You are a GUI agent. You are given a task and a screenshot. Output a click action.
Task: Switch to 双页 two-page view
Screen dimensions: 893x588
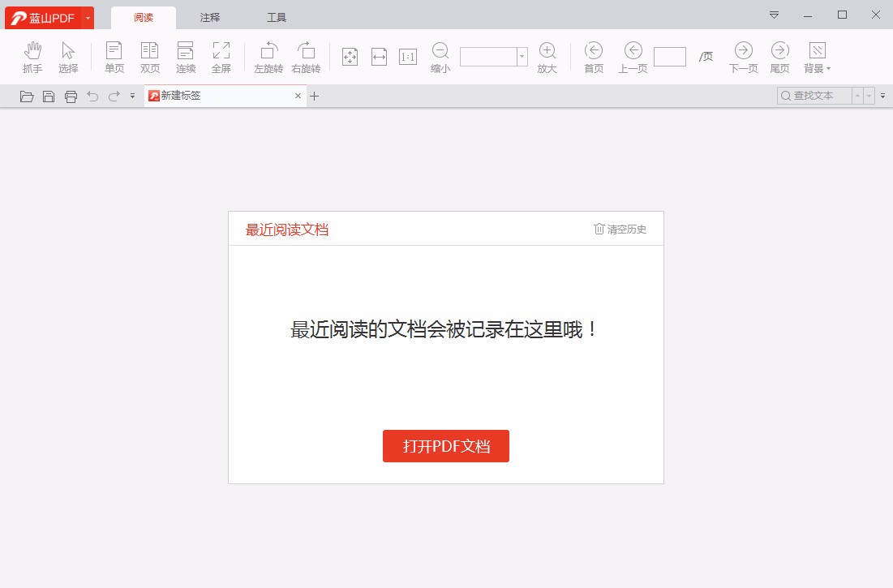(x=149, y=56)
